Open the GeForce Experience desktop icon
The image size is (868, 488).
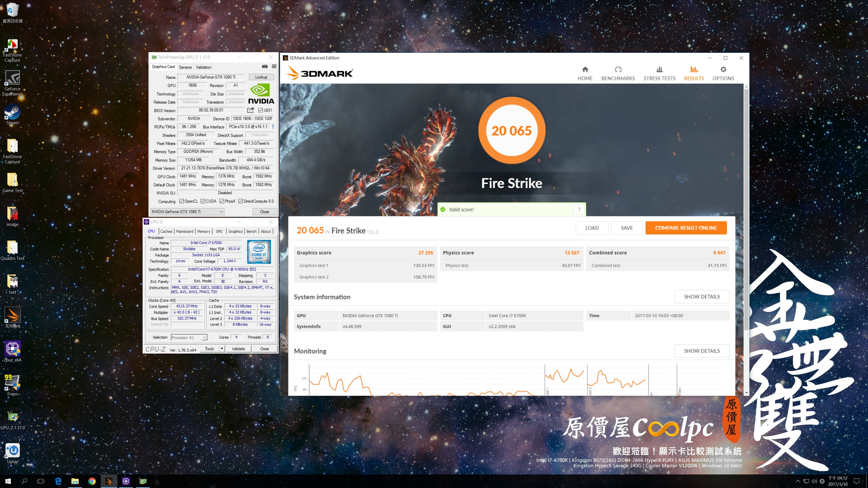pos(12,83)
